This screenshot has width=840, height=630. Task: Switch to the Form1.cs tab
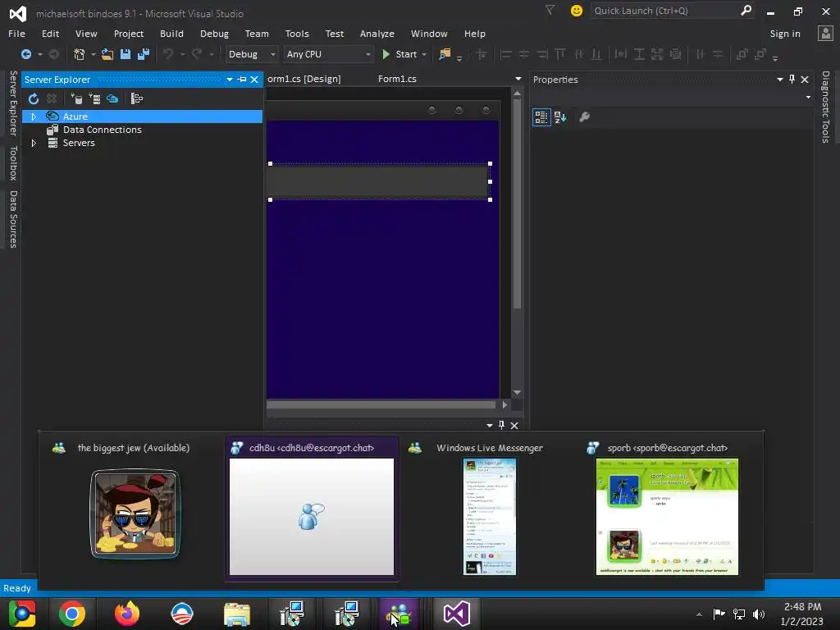click(x=397, y=79)
